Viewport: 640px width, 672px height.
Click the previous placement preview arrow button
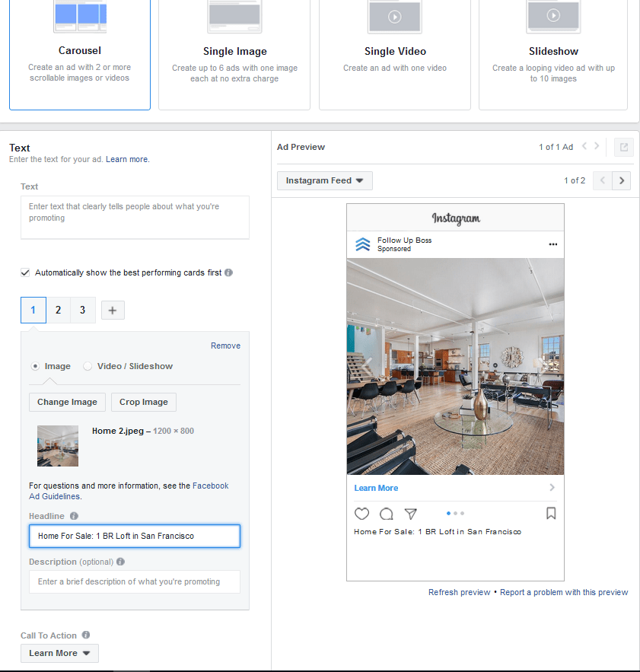point(602,180)
